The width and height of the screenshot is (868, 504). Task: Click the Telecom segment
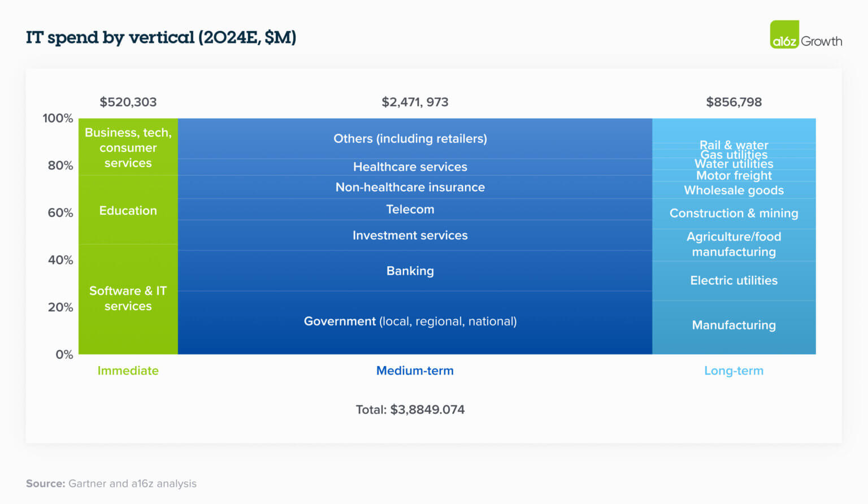point(415,209)
